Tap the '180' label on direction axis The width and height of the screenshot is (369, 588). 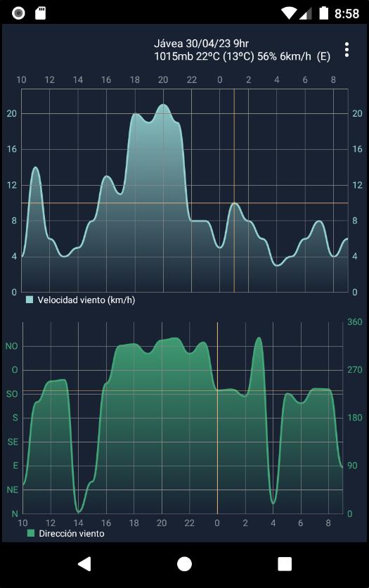[354, 417]
